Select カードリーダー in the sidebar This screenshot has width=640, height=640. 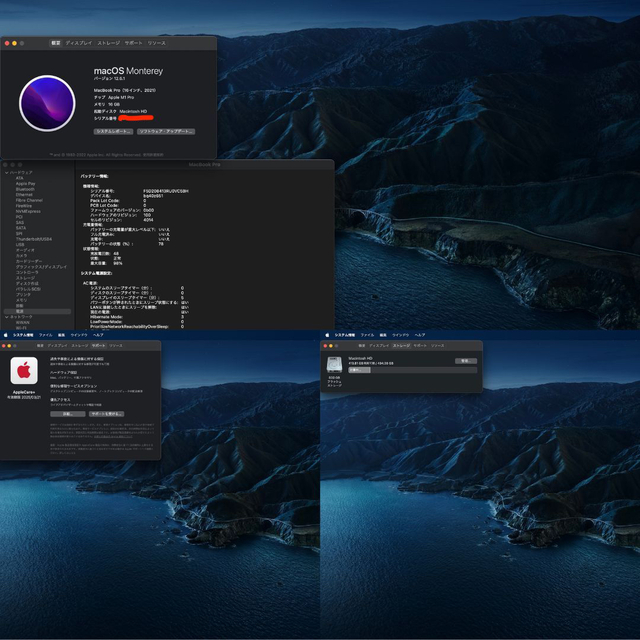pyautogui.click(x=29, y=261)
